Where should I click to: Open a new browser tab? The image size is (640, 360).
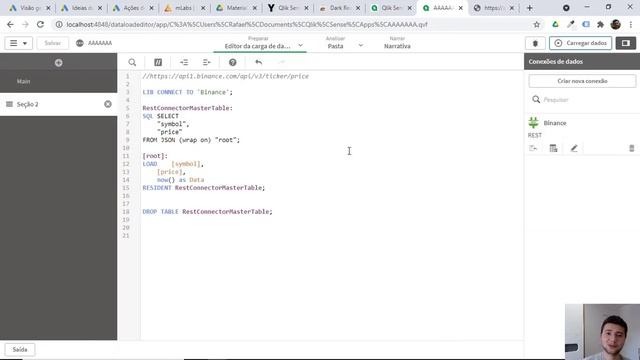(x=529, y=8)
